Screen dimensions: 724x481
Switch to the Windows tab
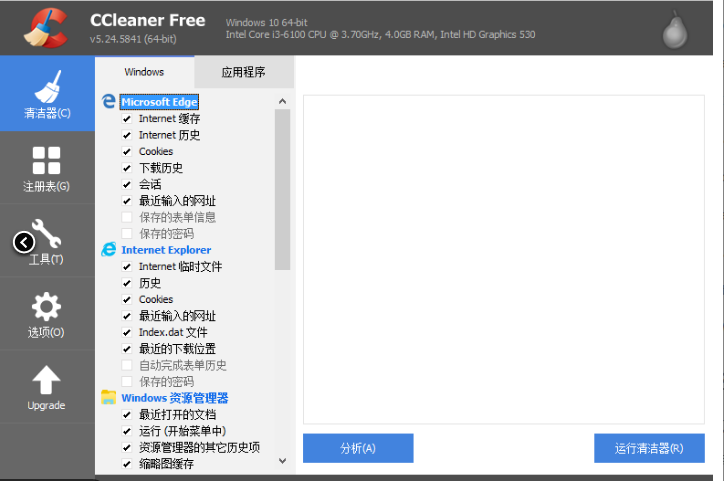tap(145, 72)
